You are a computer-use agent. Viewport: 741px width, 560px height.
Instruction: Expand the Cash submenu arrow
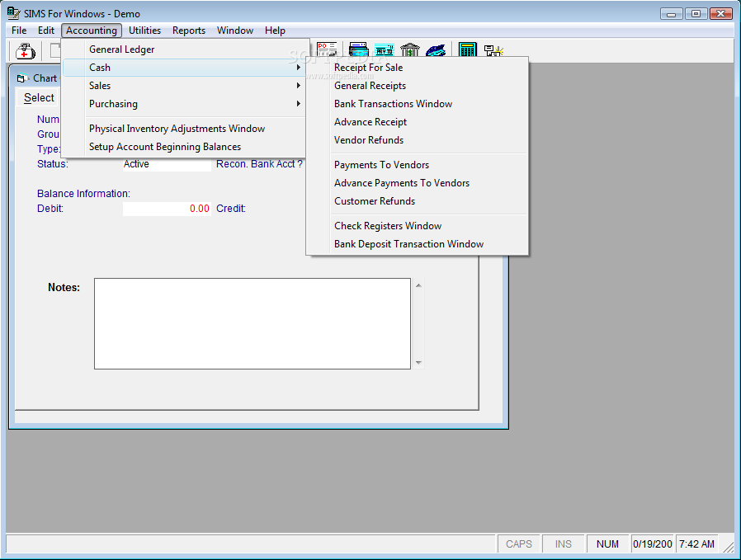click(x=298, y=68)
